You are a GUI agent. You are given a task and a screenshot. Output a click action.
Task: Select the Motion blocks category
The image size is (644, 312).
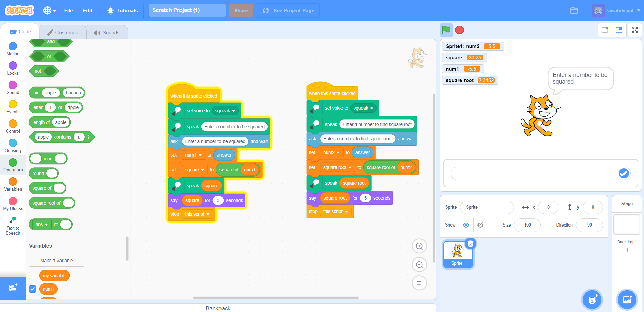point(13,49)
